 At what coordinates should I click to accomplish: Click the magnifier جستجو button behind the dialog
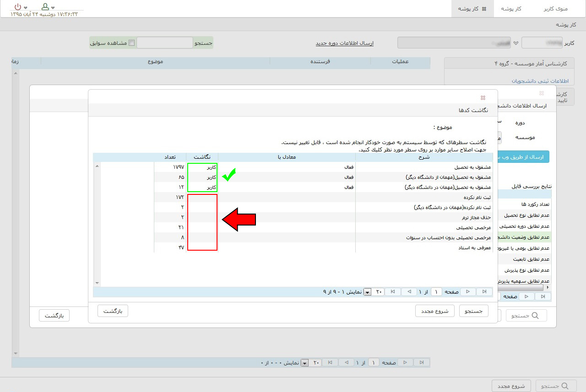[526, 316]
